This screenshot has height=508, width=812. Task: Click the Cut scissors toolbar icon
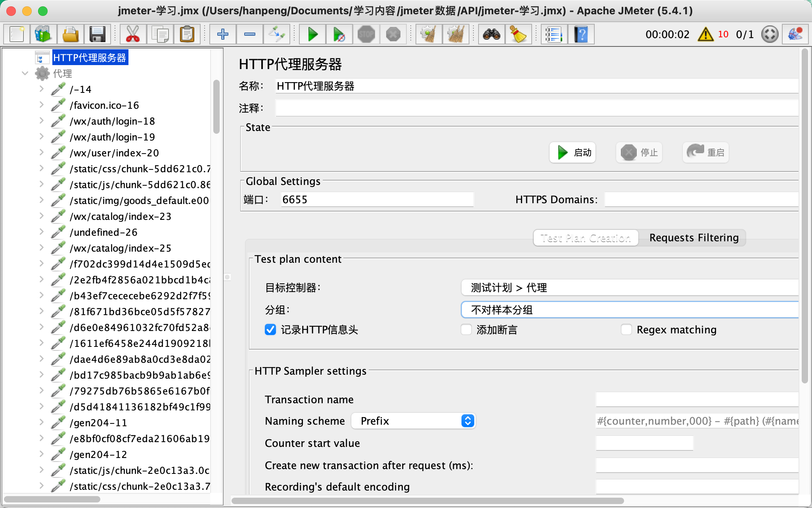coord(133,35)
